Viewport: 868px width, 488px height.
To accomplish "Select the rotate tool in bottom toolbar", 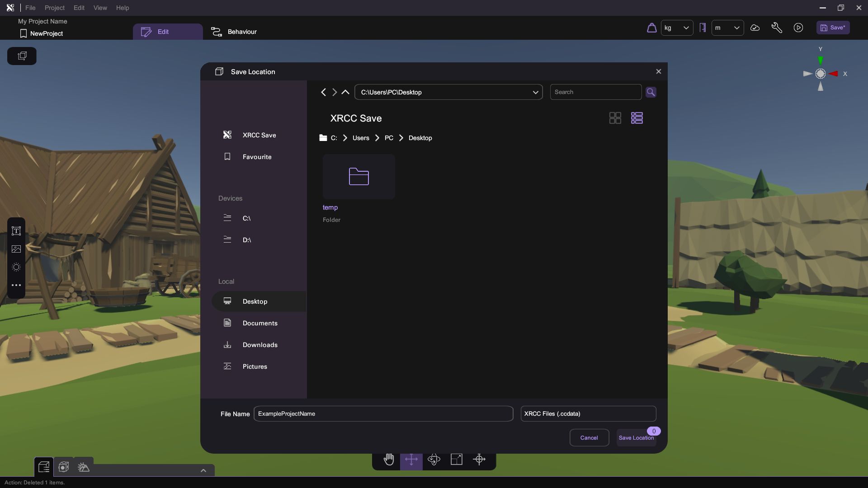I will coord(434,460).
